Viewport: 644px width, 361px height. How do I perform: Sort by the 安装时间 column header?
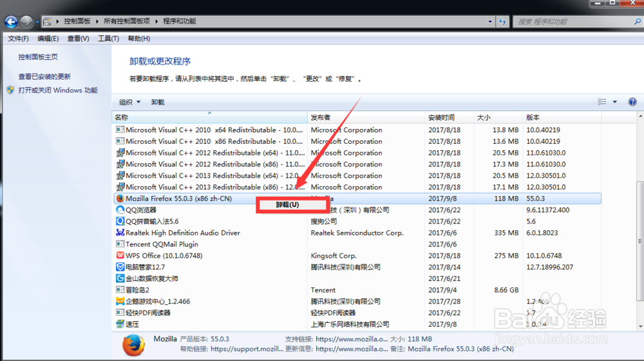click(449, 117)
